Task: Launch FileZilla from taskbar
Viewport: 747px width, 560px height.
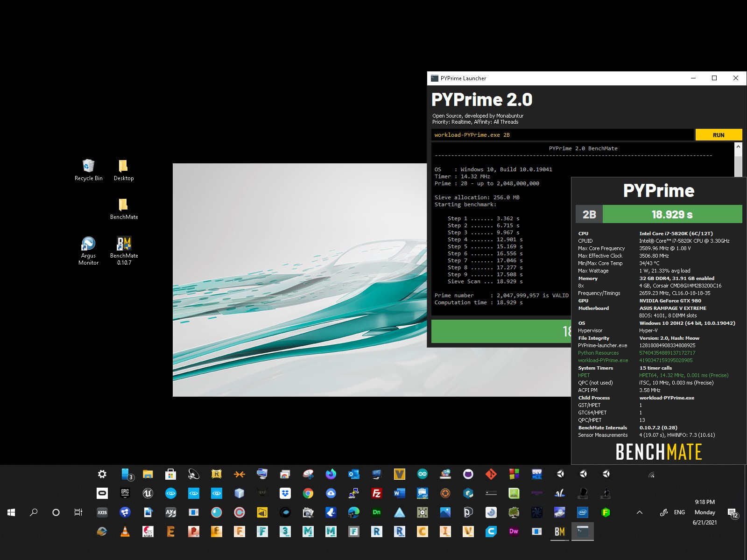Action: coord(377,493)
